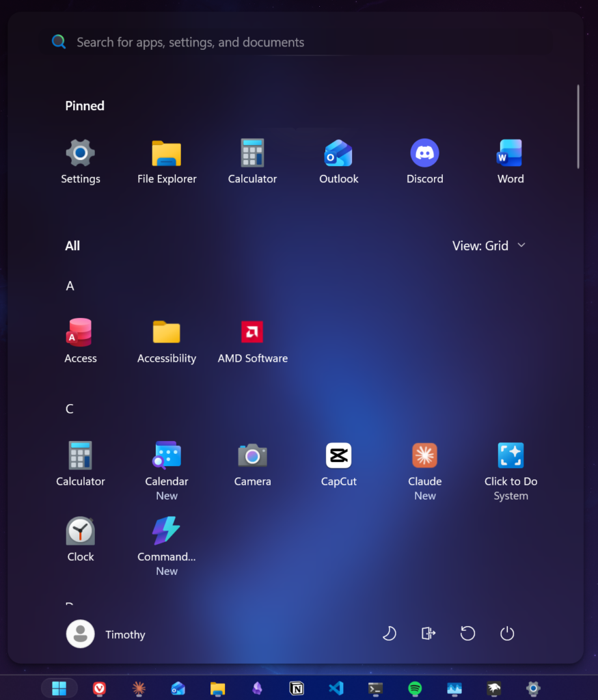Open Settings from the Pinned section
This screenshot has height=700, width=598.
[x=81, y=161]
